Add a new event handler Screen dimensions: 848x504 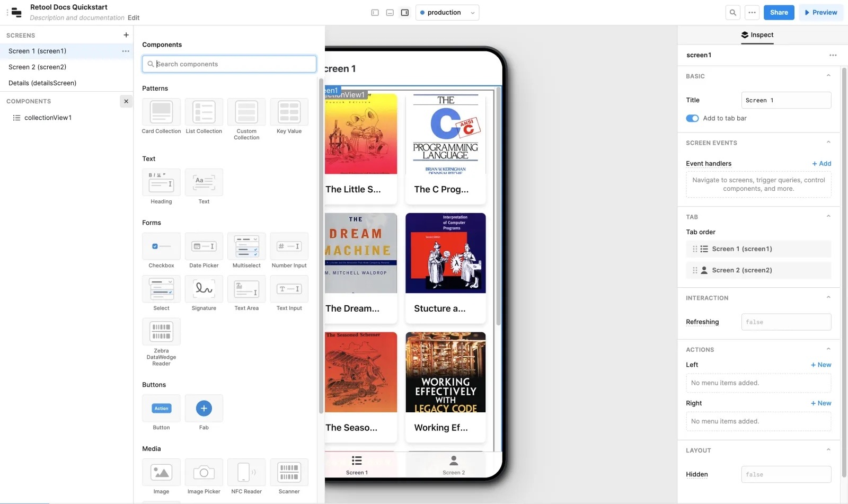coord(821,163)
